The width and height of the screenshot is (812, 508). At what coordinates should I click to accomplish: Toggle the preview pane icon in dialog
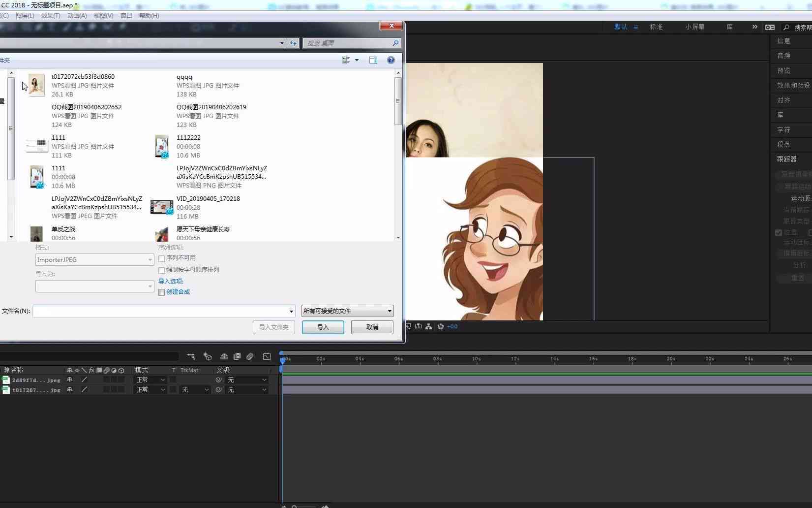373,60
